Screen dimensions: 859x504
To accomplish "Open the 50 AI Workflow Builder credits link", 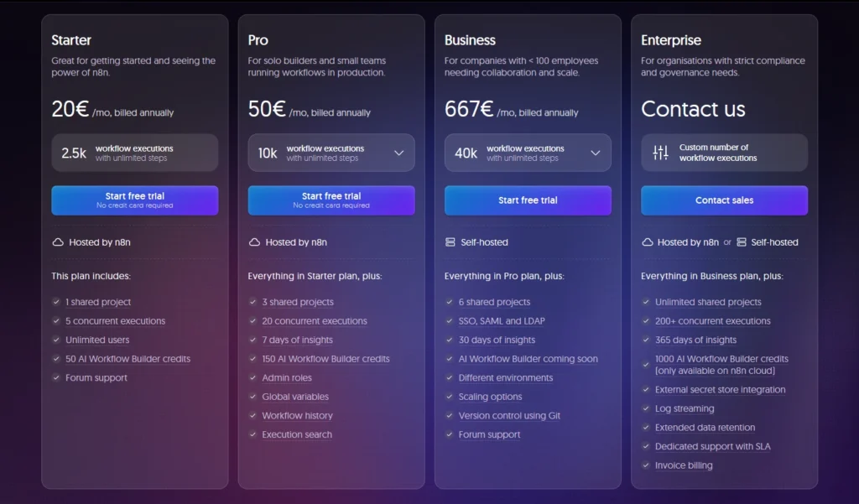I will [x=128, y=359].
